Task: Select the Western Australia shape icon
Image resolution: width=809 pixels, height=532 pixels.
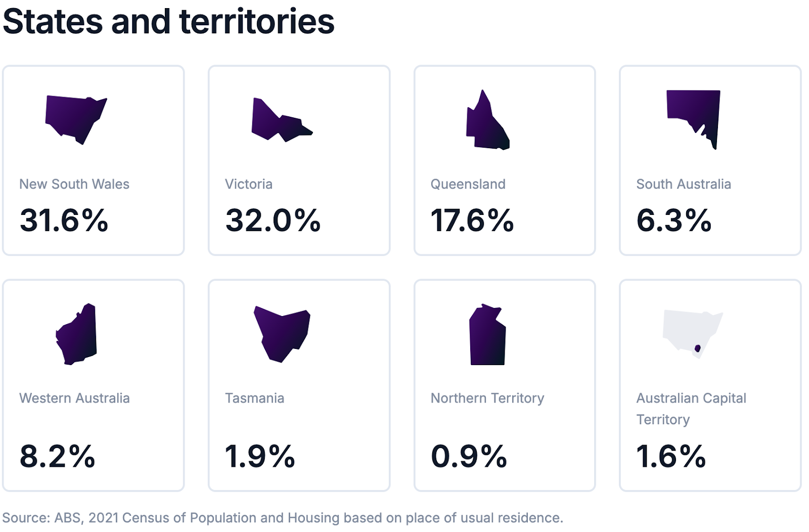Action: (76, 334)
